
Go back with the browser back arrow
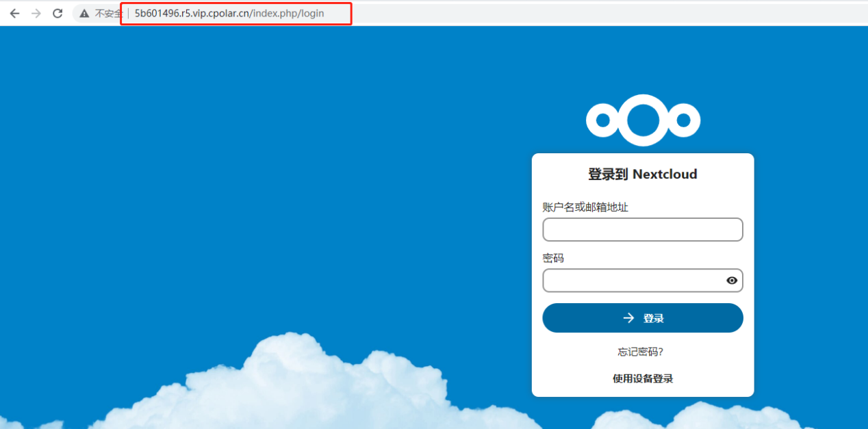14,13
